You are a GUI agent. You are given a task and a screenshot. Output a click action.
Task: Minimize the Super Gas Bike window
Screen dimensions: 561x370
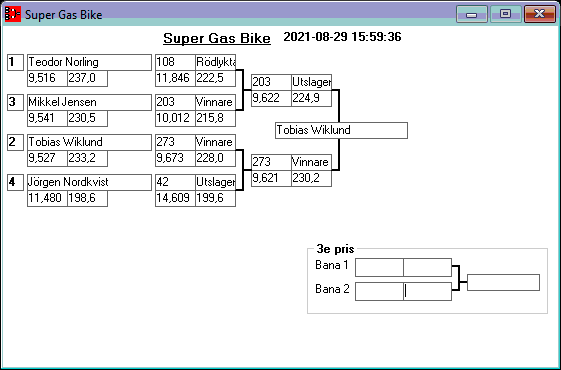pyautogui.click(x=472, y=14)
